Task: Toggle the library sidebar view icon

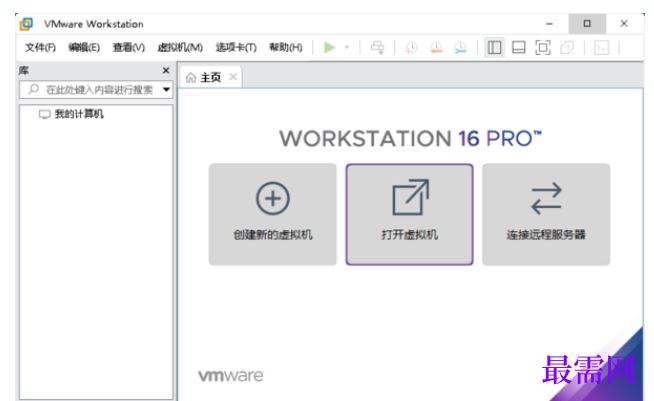Action: click(x=494, y=48)
